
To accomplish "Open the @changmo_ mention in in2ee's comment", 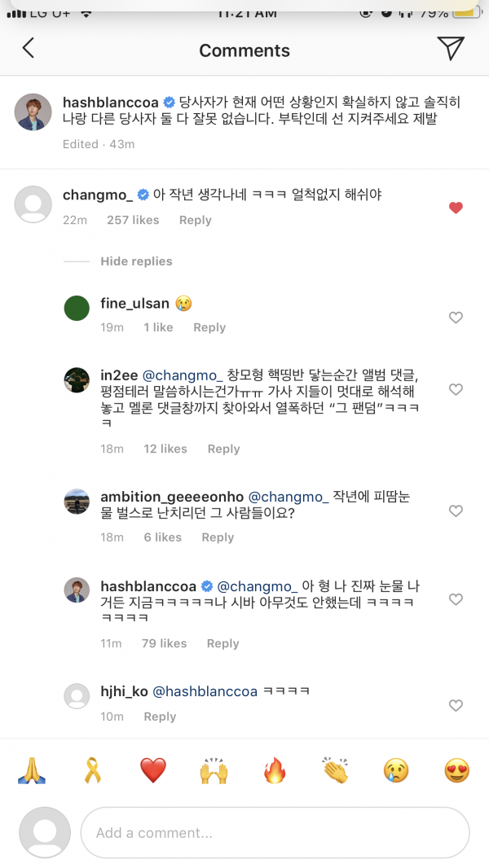I will [x=183, y=375].
